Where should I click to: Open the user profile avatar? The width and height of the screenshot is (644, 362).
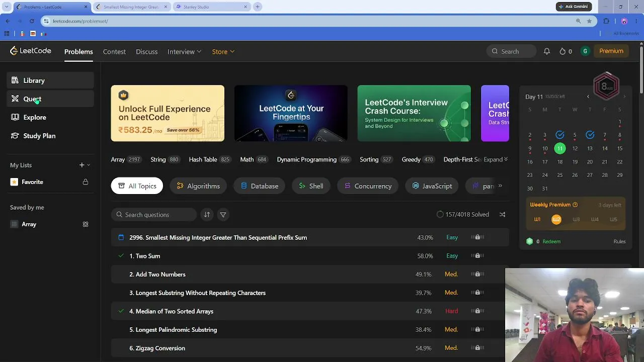(x=585, y=51)
